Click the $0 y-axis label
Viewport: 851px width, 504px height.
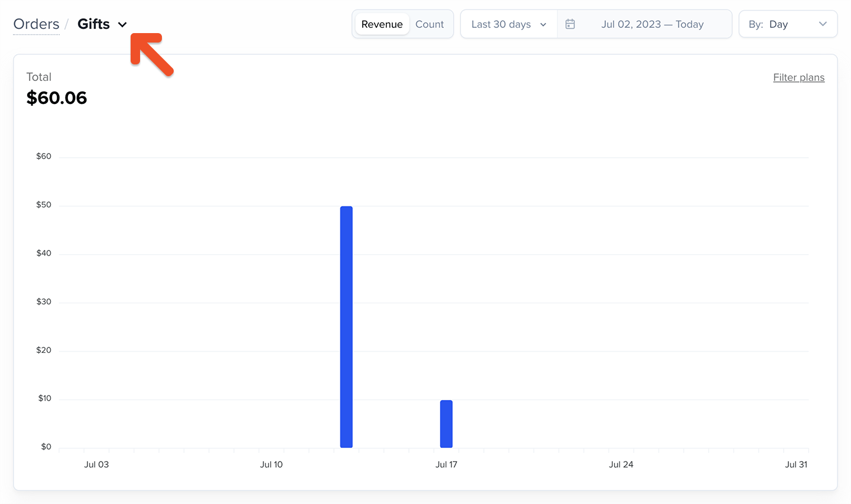[46, 447]
